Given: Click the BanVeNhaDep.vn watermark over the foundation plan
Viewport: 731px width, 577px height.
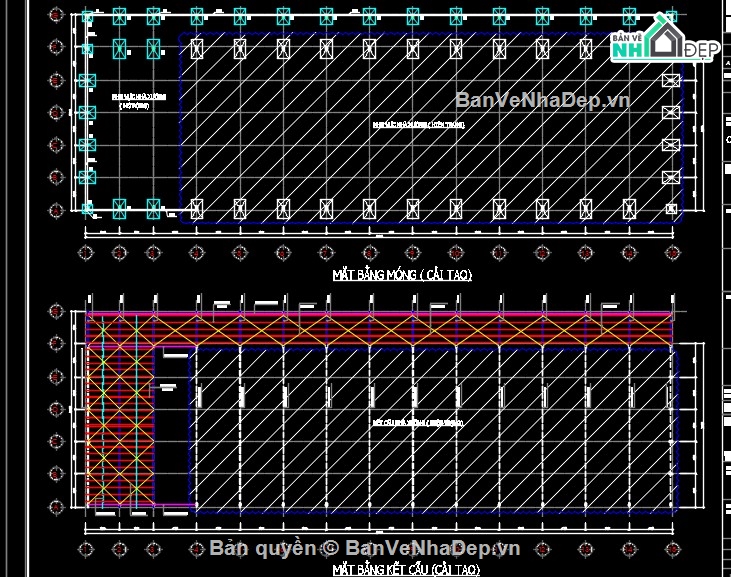Looking at the screenshot, I should pos(543,100).
